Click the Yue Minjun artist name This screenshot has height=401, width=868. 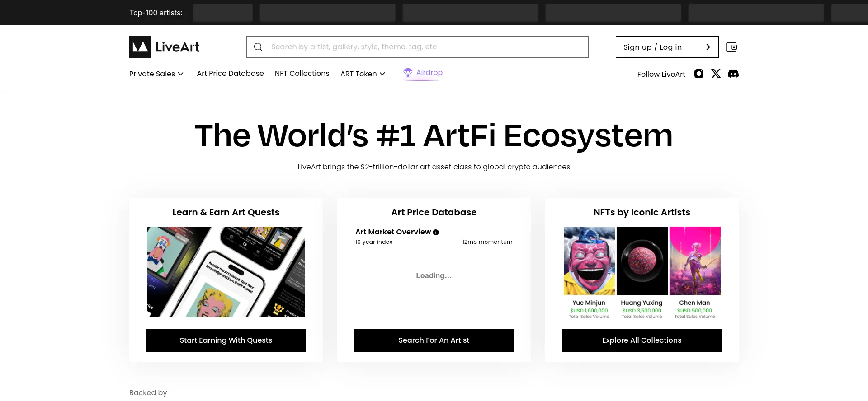click(x=589, y=303)
